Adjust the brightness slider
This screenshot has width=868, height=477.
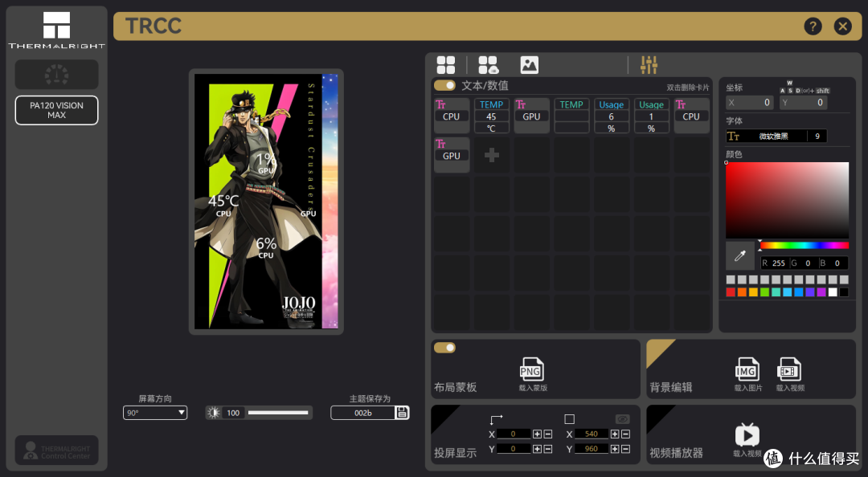click(x=278, y=413)
